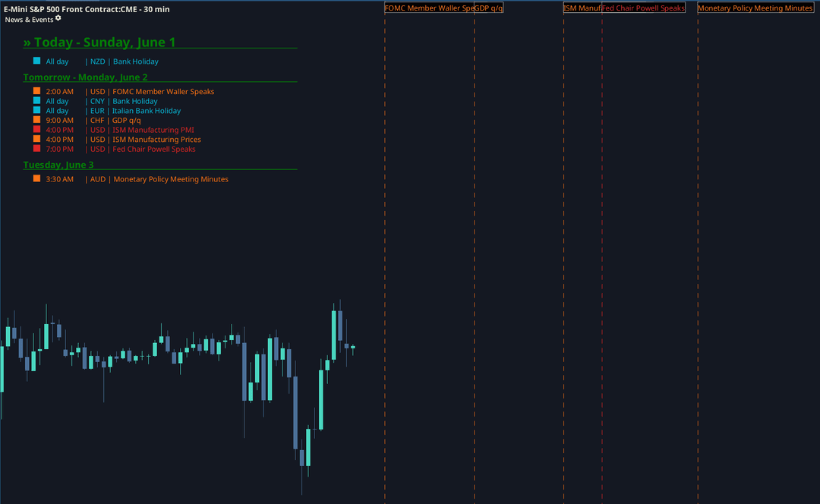The height and width of the screenshot is (504, 820).
Task: Click the 3:30 AM time of AUD event
Action: 60,179
